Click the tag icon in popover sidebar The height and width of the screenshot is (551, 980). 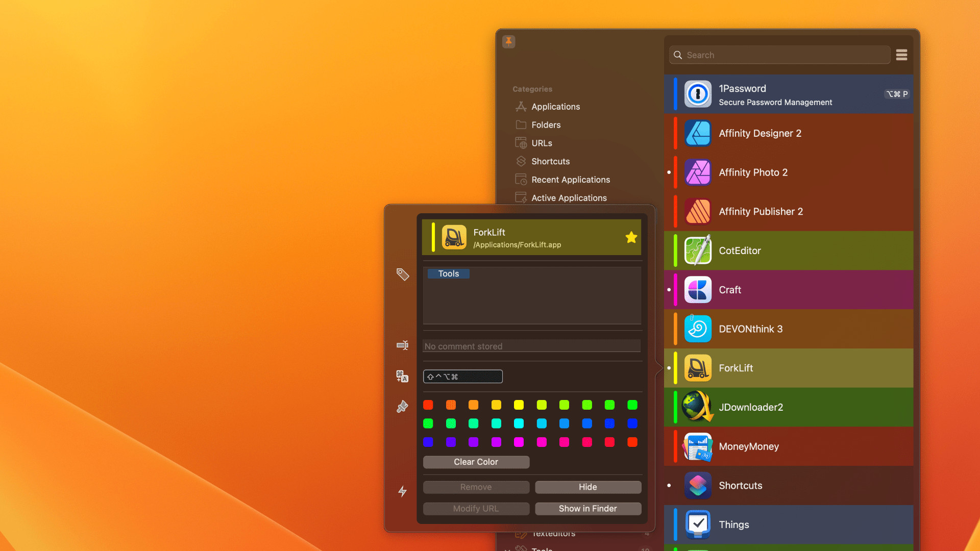pos(403,274)
